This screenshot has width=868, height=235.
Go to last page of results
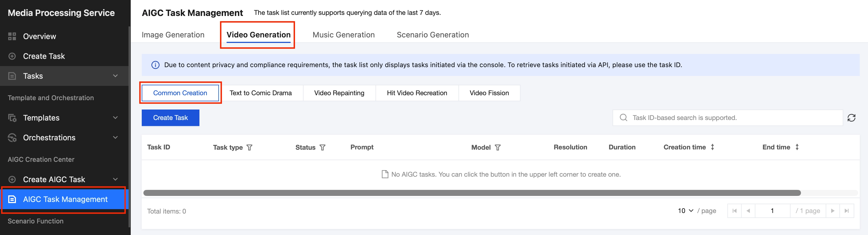[x=847, y=211]
